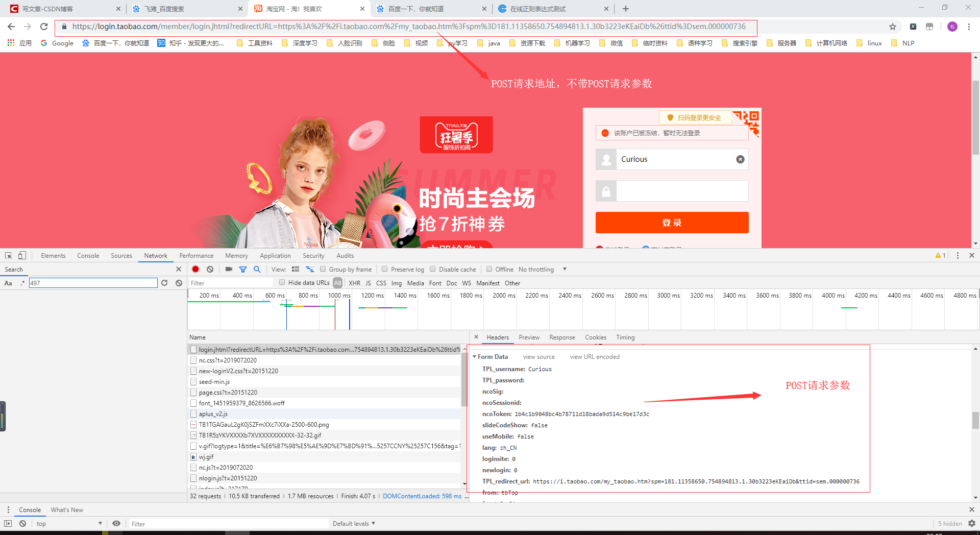Select the inspect element picker tool
The image size is (980, 535).
pos(8,255)
